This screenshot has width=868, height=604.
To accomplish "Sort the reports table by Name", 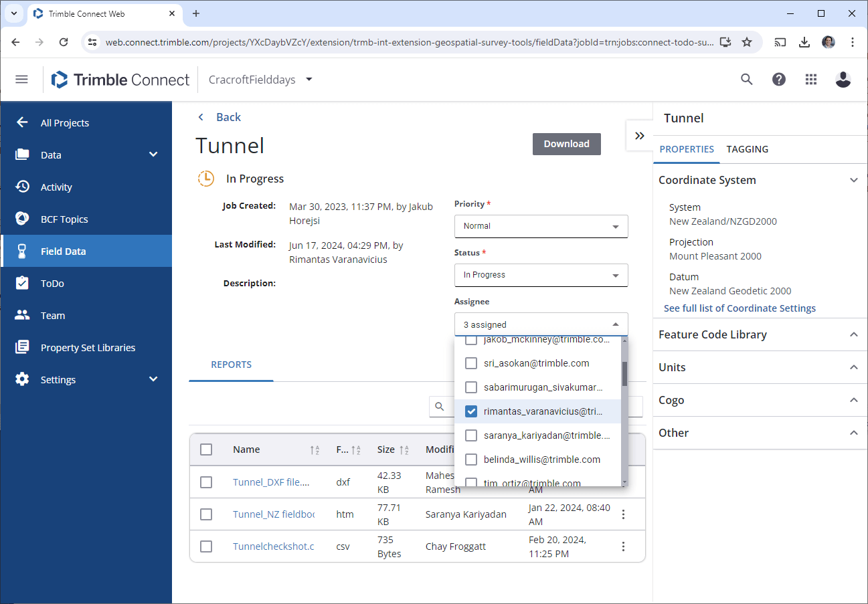I will [x=315, y=450].
